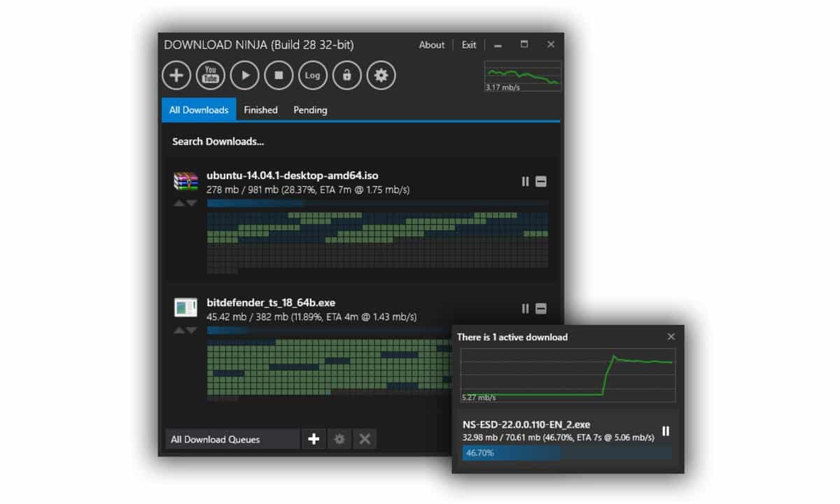Screen dimensions: 840x504
Task: Move bitdefender download down in queue
Action: pyautogui.click(x=192, y=330)
